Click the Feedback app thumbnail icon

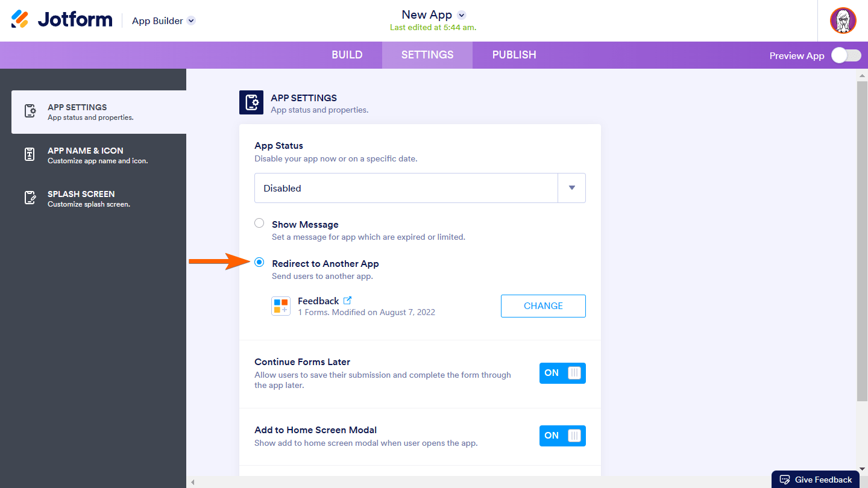[x=281, y=306]
